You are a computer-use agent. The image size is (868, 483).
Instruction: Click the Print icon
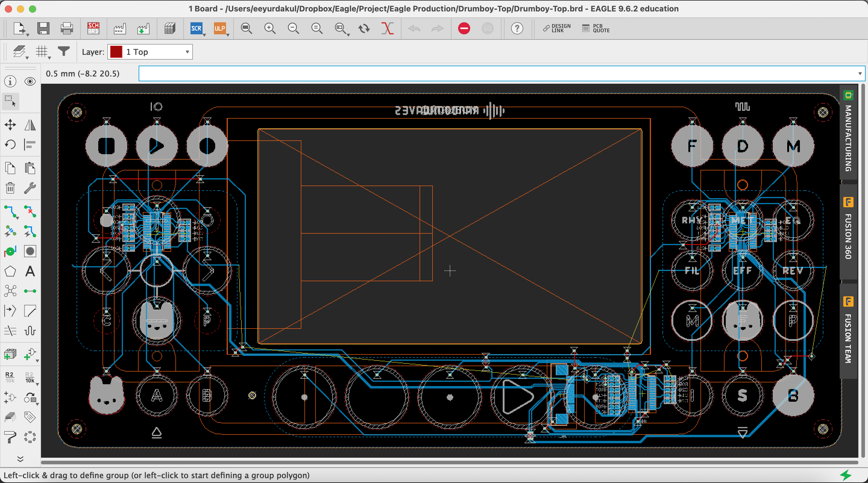point(67,29)
